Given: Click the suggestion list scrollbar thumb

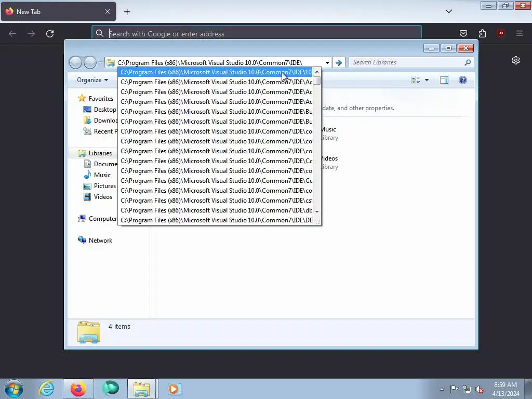Looking at the screenshot, I should coord(317,81).
